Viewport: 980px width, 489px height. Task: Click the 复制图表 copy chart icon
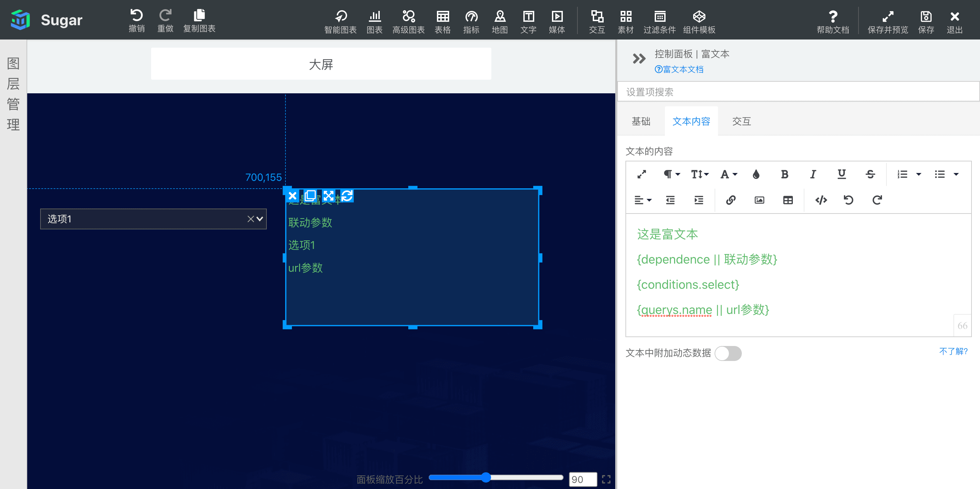[x=199, y=20]
